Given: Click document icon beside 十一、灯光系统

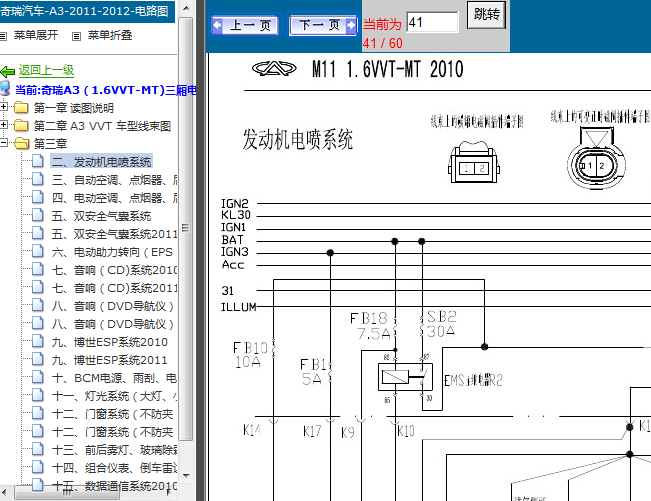Looking at the screenshot, I should point(37,395).
